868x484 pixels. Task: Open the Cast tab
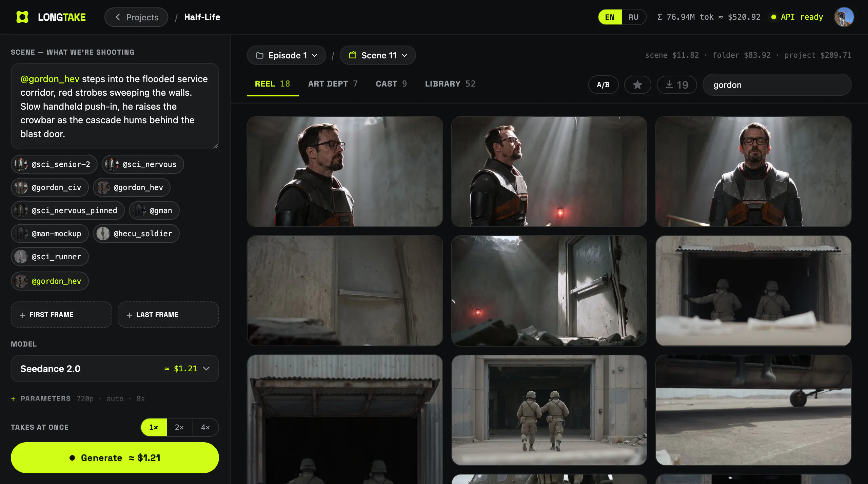[x=391, y=84]
